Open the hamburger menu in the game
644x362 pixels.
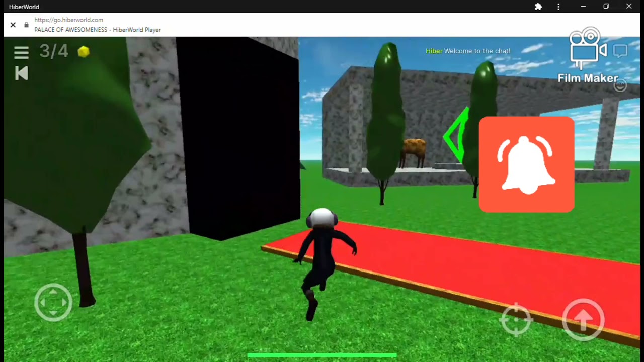tap(21, 52)
